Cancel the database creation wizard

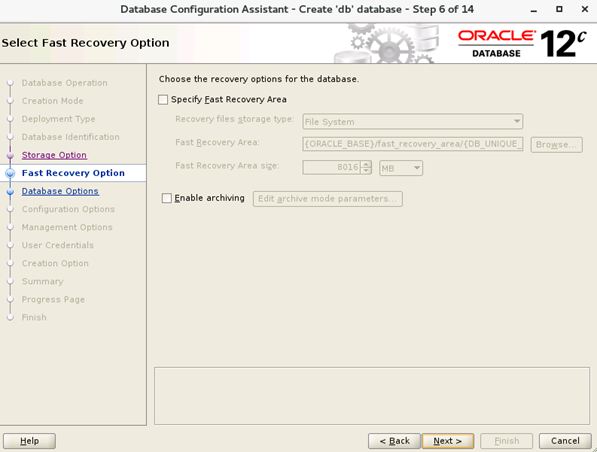coord(565,441)
